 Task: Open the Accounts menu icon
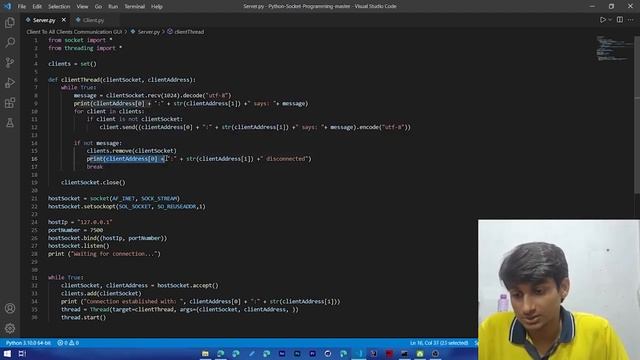[10, 308]
